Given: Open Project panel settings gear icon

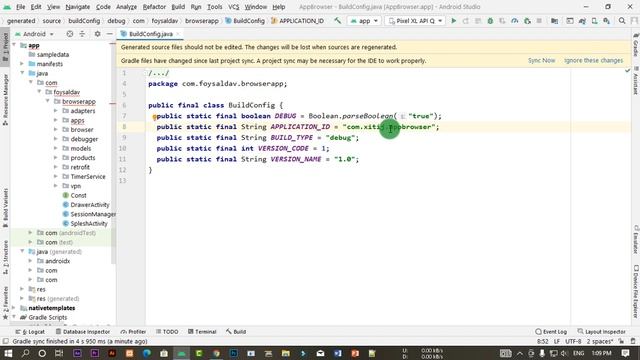Looking at the screenshot, I should point(97,34).
